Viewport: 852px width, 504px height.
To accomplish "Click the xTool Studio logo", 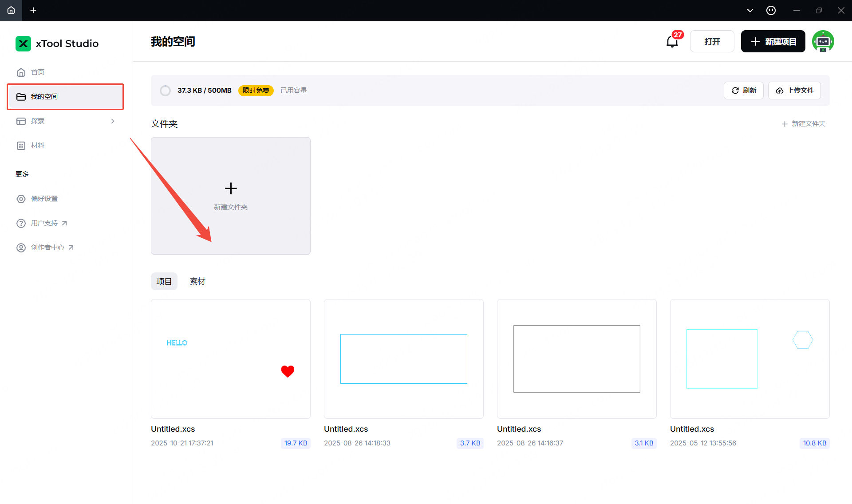I will tap(23, 43).
